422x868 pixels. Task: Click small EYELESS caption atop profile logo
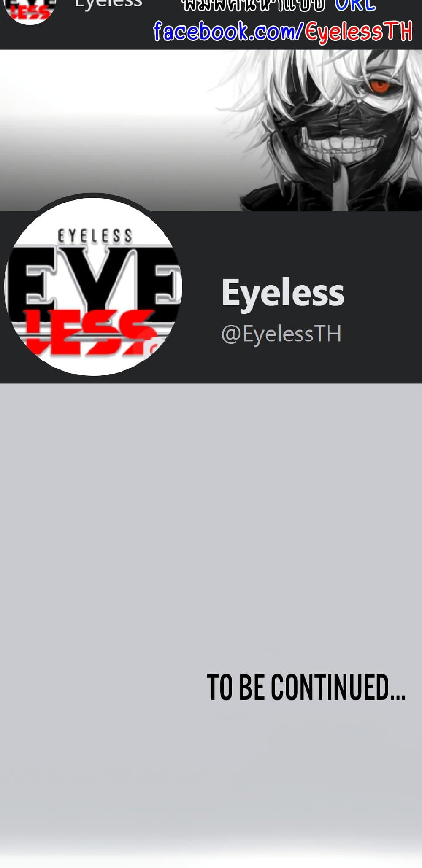pos(95,236)
